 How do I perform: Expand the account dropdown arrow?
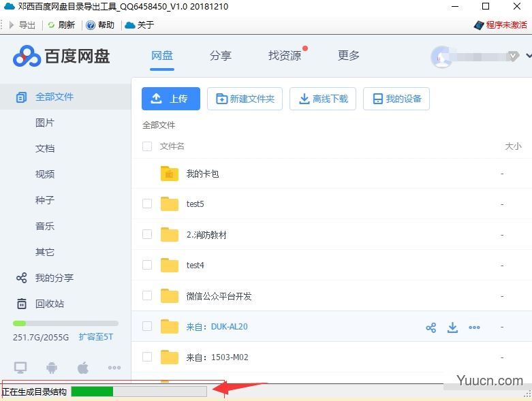(529, 55)
